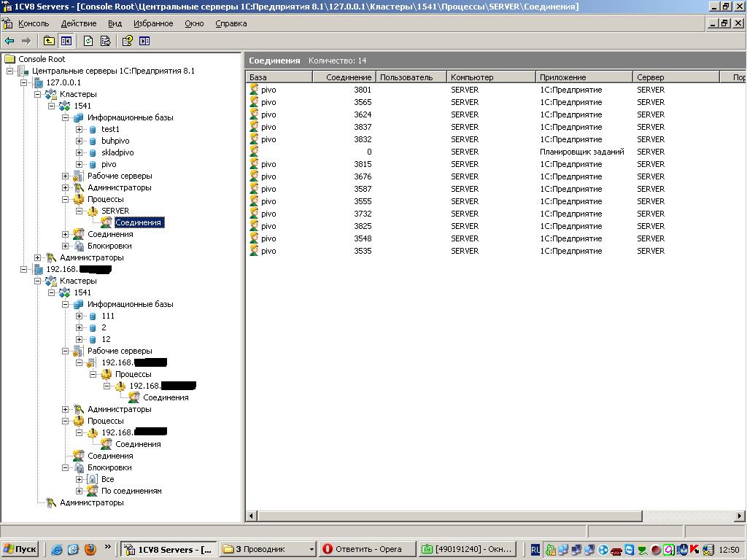Select database 12 in the tree
The height and width of the screenshot is (560, 747).
pyautogui.click(x=106, y=339)
